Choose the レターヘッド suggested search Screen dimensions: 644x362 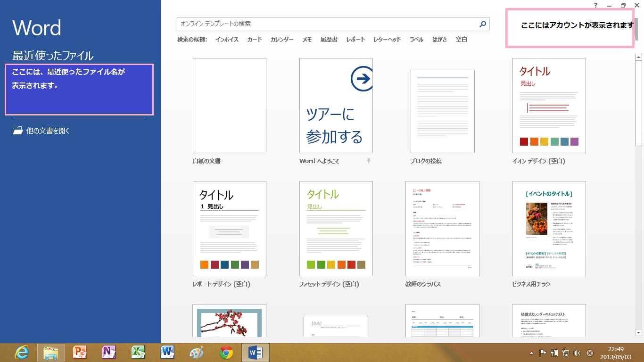point(387,40)
